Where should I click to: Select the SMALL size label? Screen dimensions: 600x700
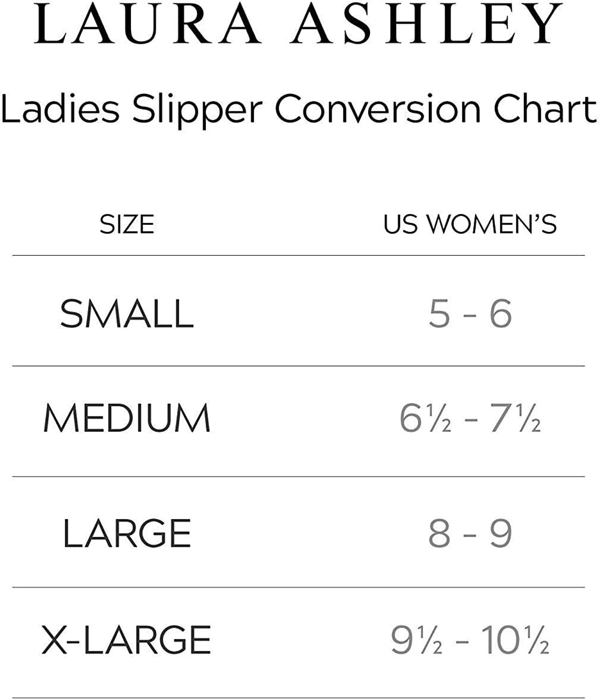(127, 313)
